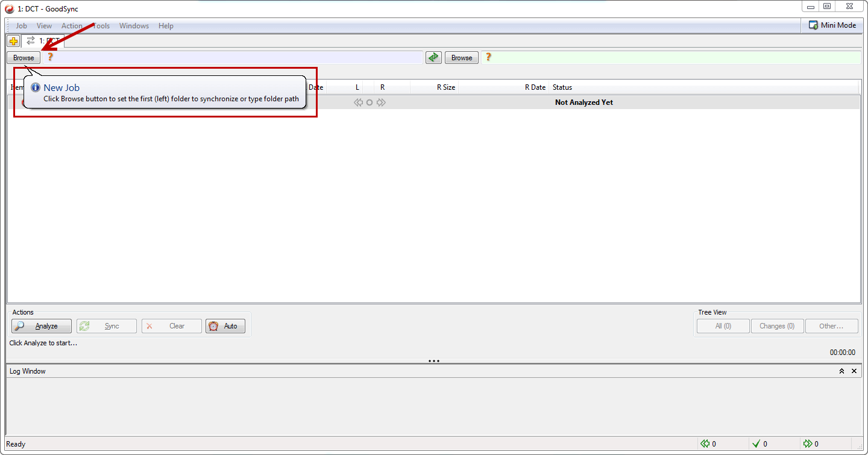
Task: Click the right Browse button
Action: 462,58
